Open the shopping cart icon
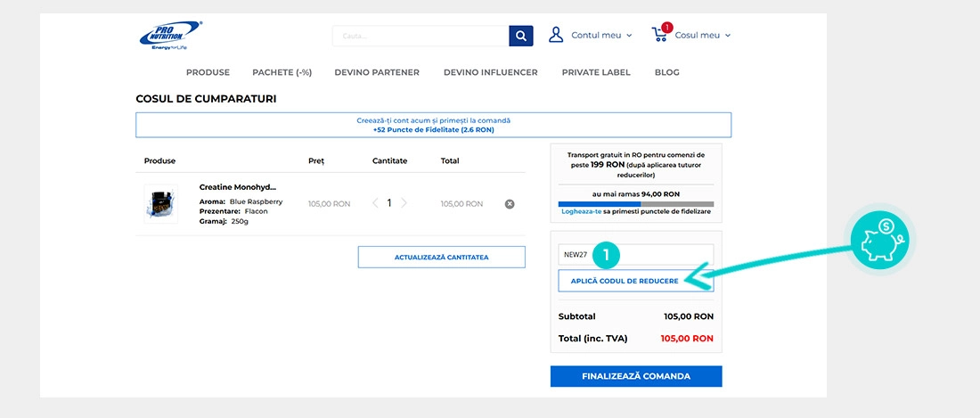980x418 pixels. tap(660, 35)
